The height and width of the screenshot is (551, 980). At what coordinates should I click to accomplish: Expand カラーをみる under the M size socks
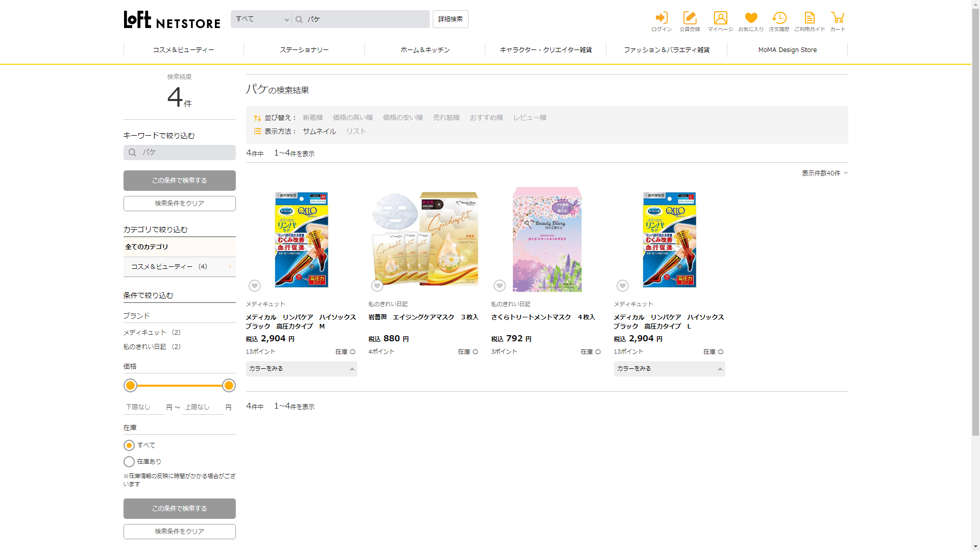(301, 369)
